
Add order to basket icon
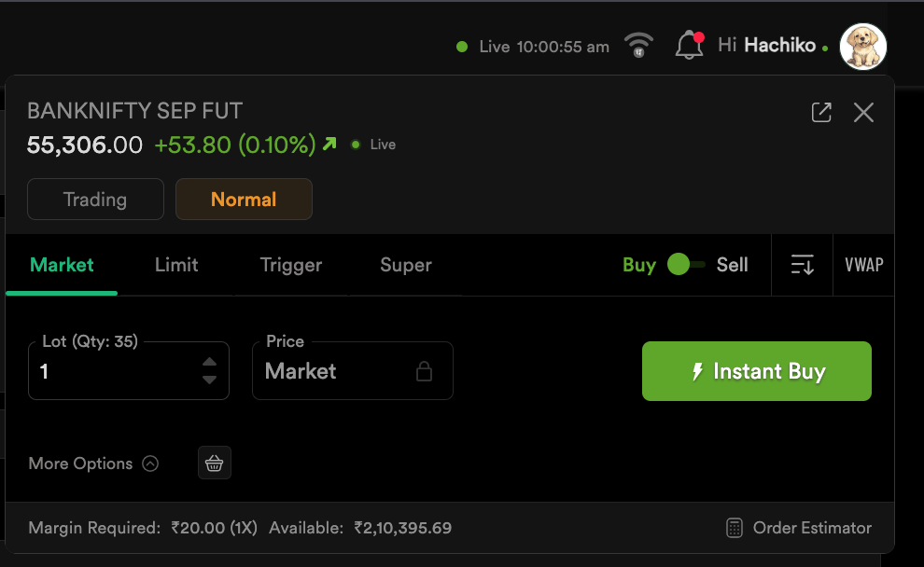[x=215, y=463]
